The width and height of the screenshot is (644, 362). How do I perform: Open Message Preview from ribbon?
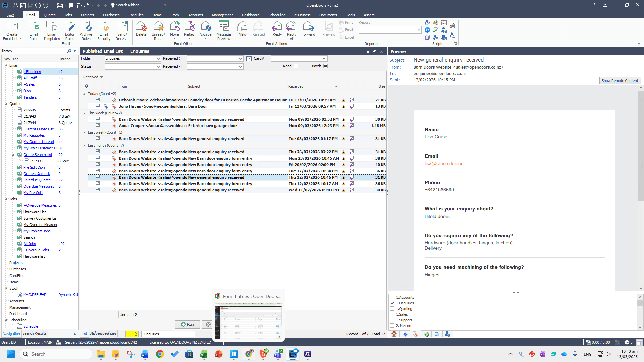point(224,30)
